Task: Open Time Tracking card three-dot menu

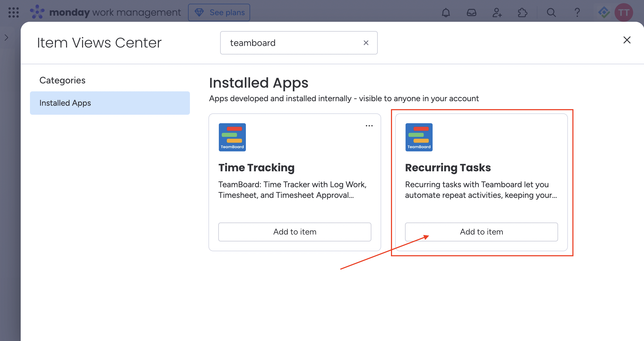Action: (369, 126)
